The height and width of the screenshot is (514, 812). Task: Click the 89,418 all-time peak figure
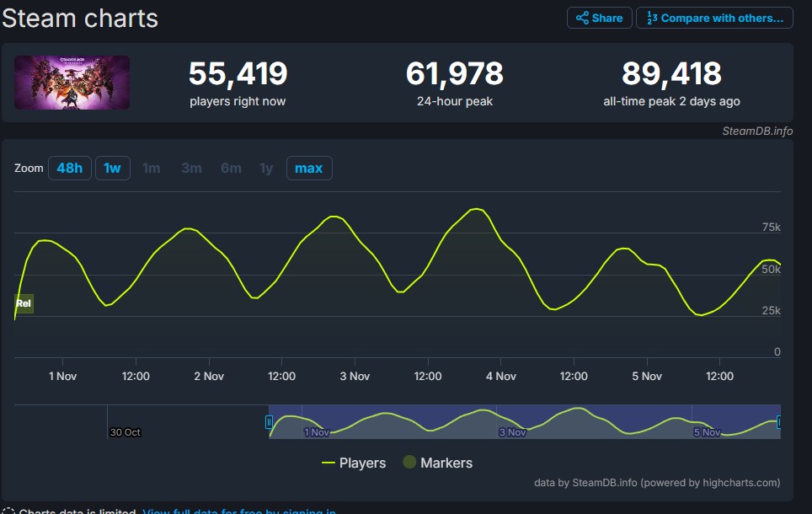(x=671, y=73)
